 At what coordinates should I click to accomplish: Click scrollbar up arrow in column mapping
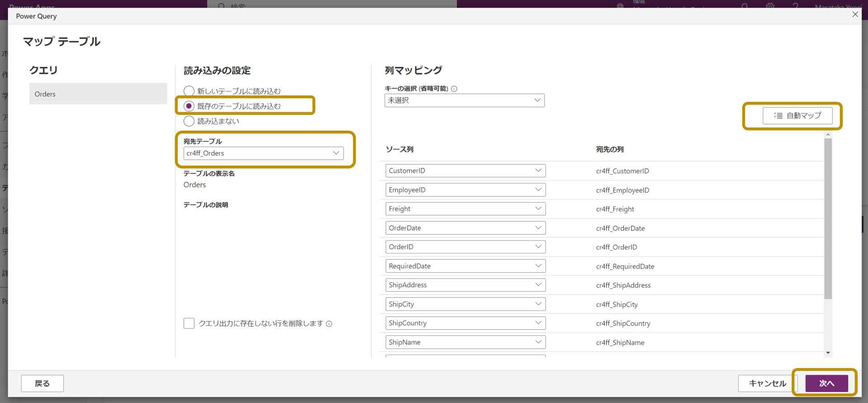tap(828, 134)
